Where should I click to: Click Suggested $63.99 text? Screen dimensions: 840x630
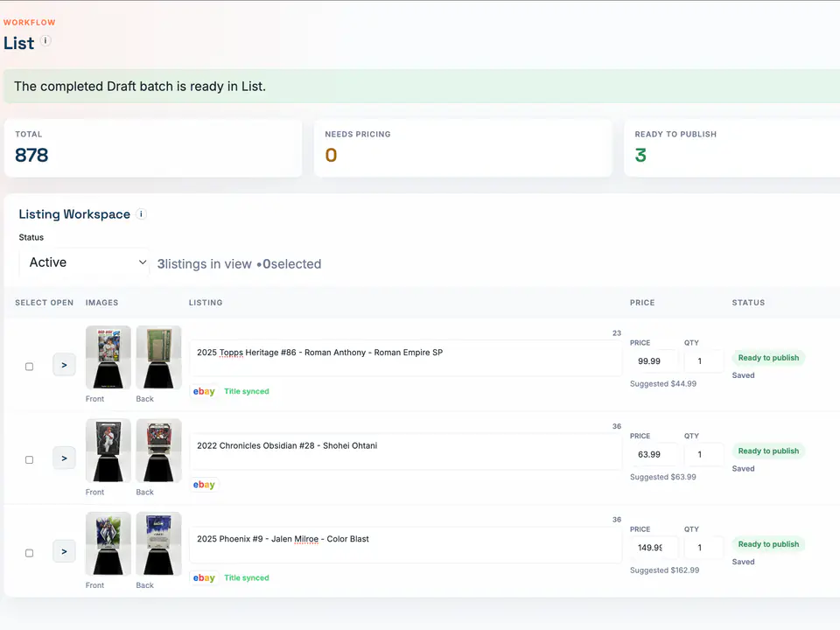coord(663,478)
